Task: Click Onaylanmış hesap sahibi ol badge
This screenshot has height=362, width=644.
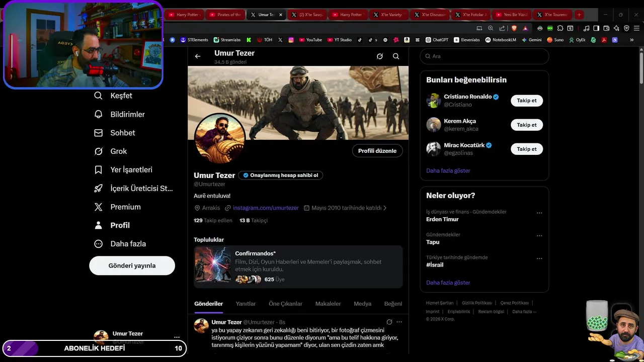Action: (x=280, y=175)
